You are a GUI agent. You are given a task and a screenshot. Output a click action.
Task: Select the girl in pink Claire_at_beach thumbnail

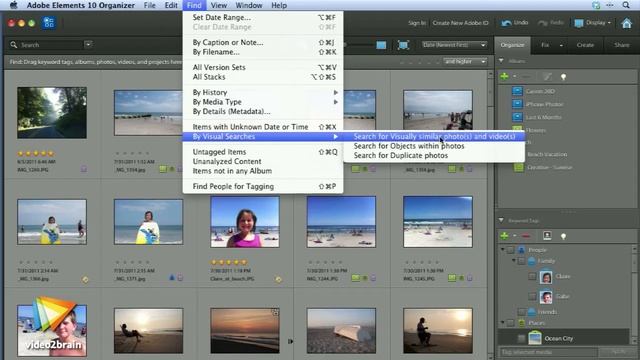point(245,222)
